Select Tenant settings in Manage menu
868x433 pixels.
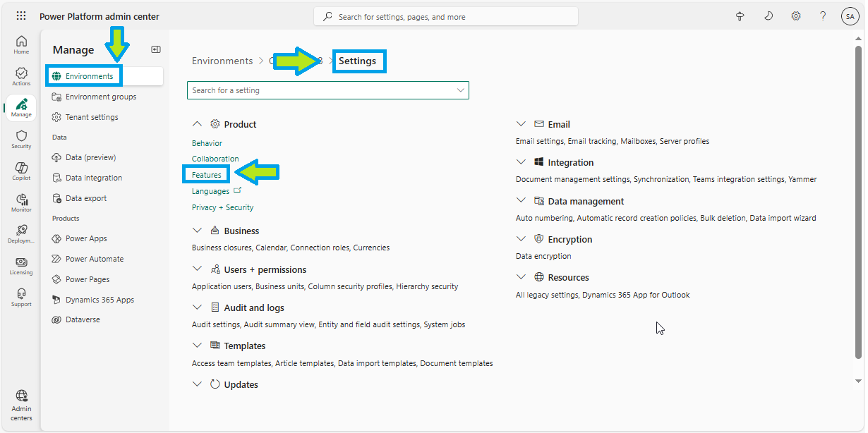[92, 117]
